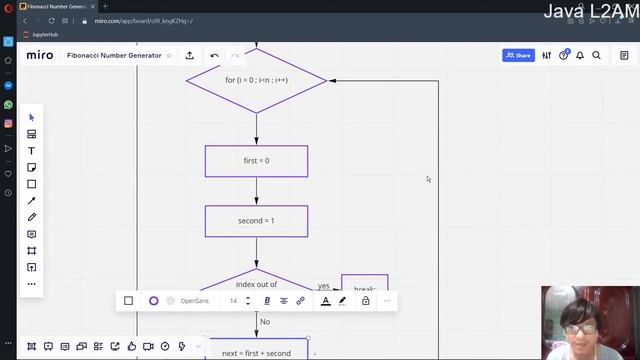This screenshot has height=360, width=640.
Task: Select the 'next = first + second' box
Action: pyautogui.click(x=256, y=349)
